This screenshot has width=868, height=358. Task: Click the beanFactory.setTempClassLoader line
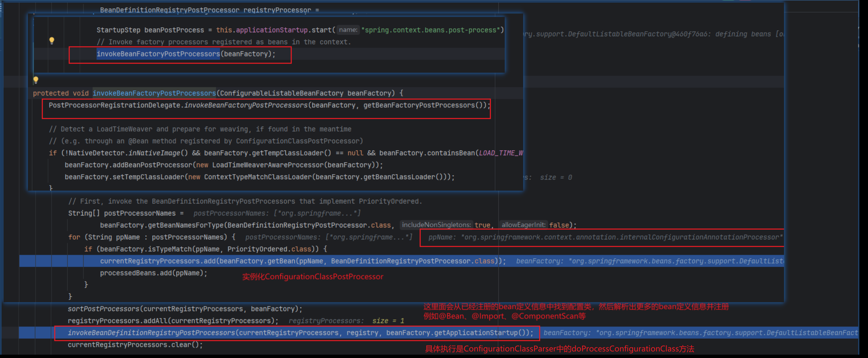pos(259,177)
